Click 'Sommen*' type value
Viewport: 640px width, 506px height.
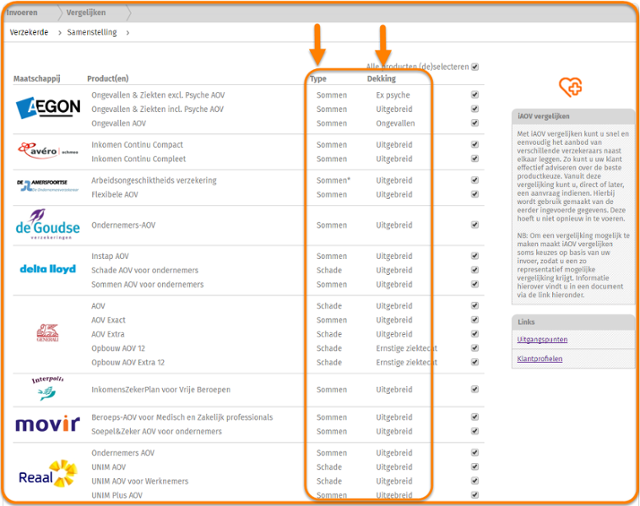tap(333, 180)
